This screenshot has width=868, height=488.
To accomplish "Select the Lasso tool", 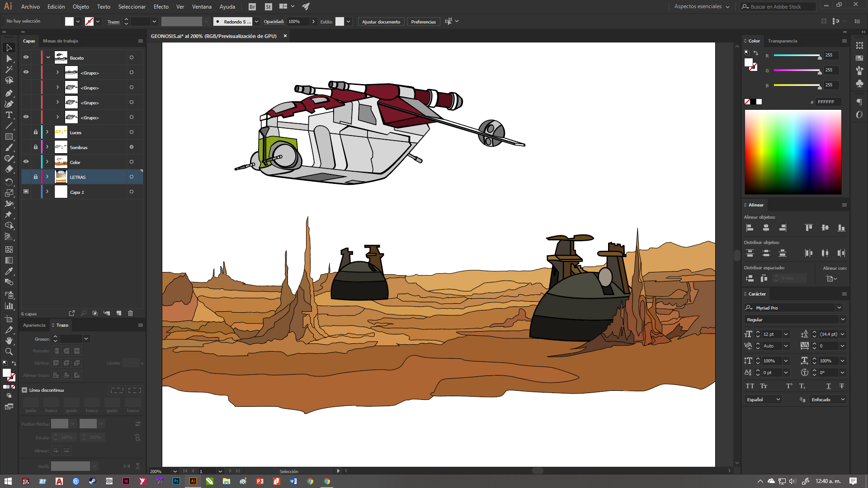I will 9,80.
